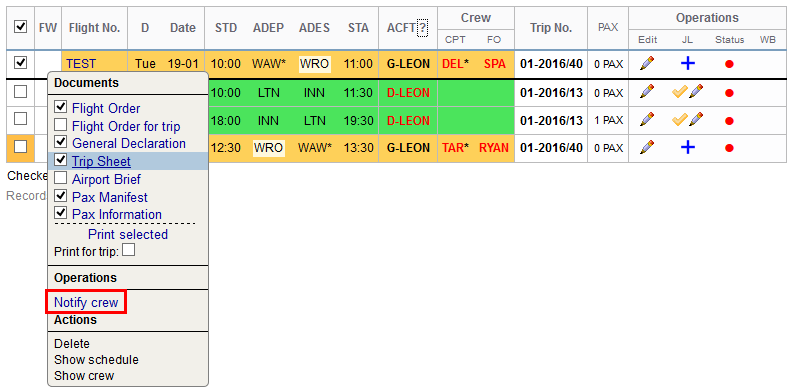793x392 pixels.
Task: Click first officer RYAN
Action: pos(494,148)
